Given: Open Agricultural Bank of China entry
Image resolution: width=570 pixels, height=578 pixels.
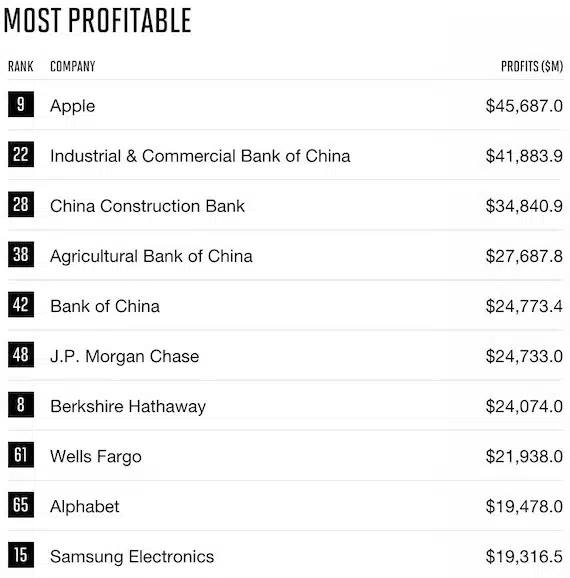Looking at the screenshot, I should point(152,257).
